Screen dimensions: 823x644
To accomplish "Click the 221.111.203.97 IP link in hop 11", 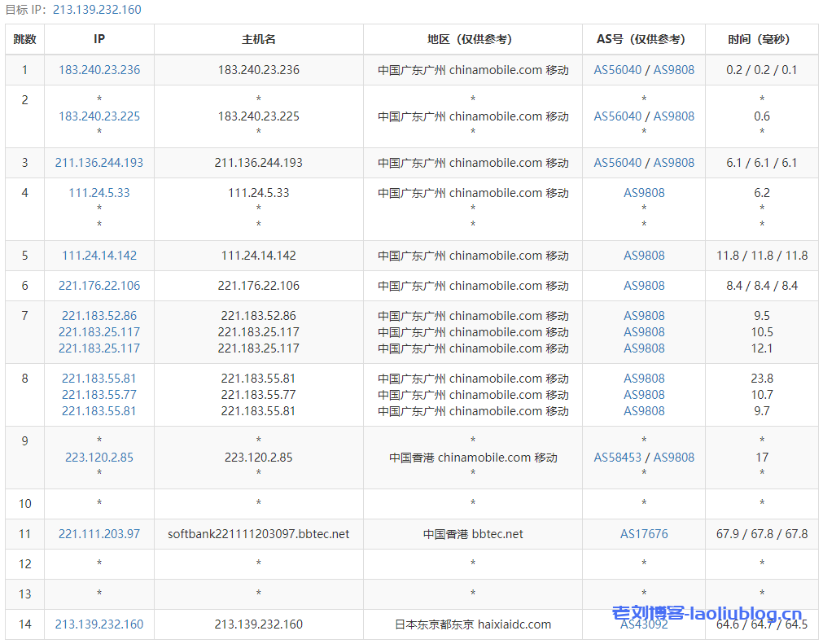I will [x=99, y=534].
